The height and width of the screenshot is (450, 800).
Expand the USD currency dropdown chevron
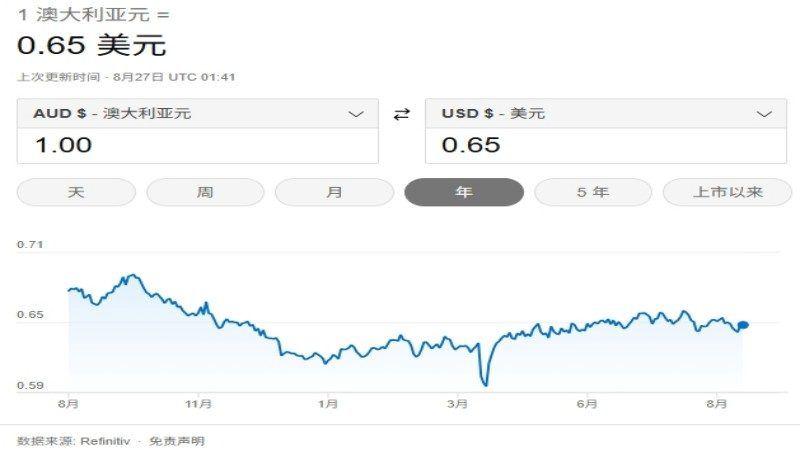click(x=764, y=114)
